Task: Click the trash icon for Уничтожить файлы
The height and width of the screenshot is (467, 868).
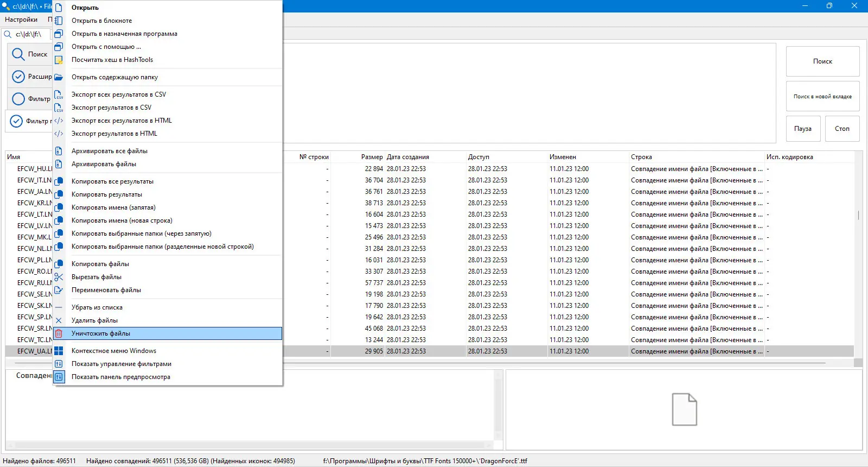Action: [59, 333]
